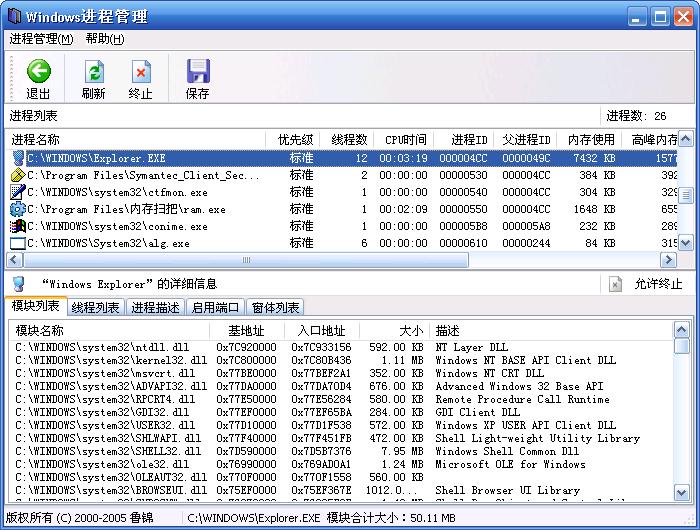
Task: Sort by the 优先级 column header
Action: pos(293,140)
